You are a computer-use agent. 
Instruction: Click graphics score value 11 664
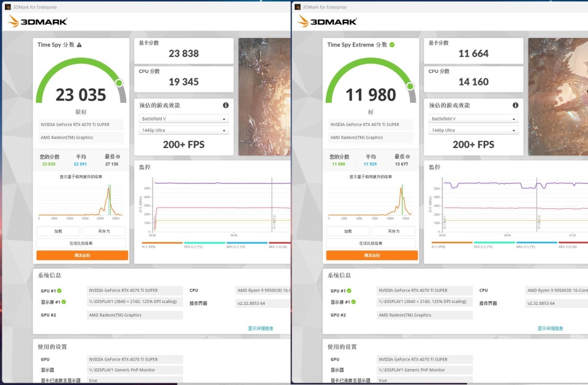click(x=473, y=54)
